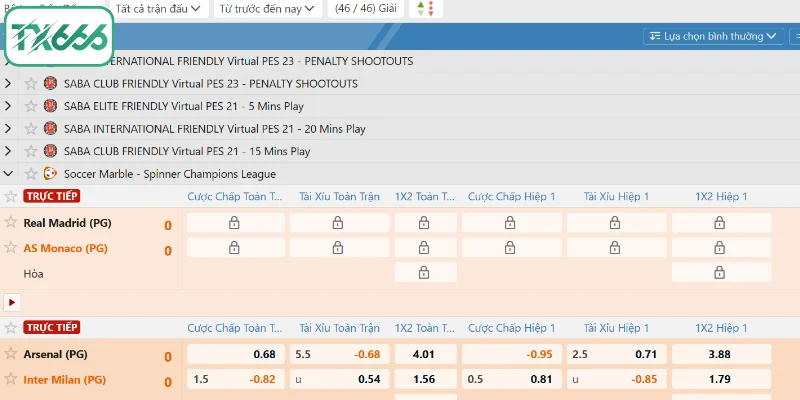800x400 pixels.
Task: Click locked Tài Xỉu Hiệp 1 cell for AS Monaco
Action: [x=616, y=247]
